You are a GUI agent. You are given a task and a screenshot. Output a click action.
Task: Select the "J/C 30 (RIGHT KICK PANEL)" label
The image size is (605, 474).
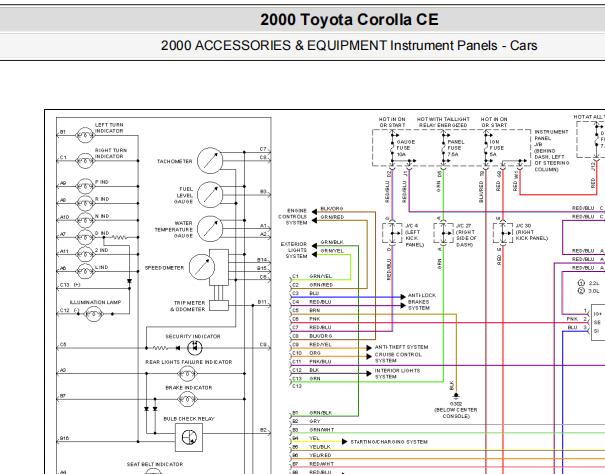[532, 232]
